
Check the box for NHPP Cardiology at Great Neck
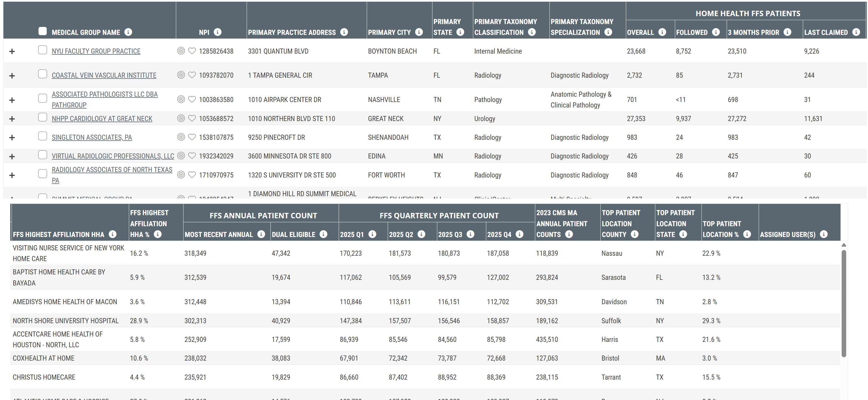[x=42, y=117]
